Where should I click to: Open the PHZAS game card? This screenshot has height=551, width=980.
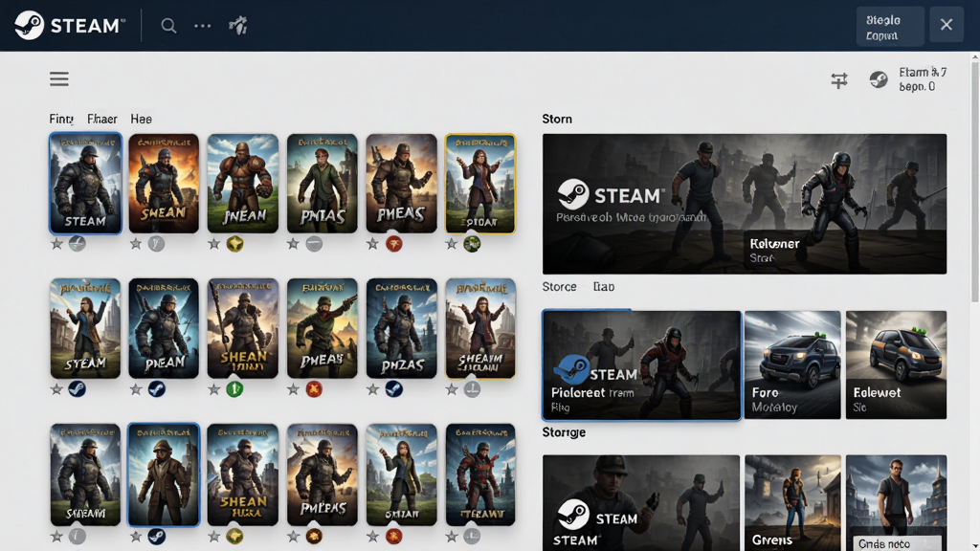[401, 329]
